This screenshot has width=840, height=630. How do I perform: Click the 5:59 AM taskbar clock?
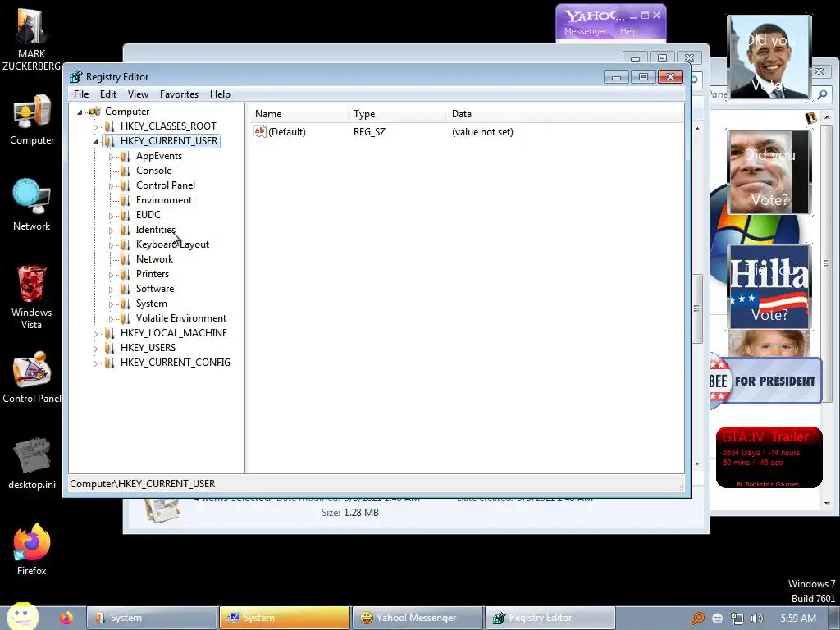[798, 619]
